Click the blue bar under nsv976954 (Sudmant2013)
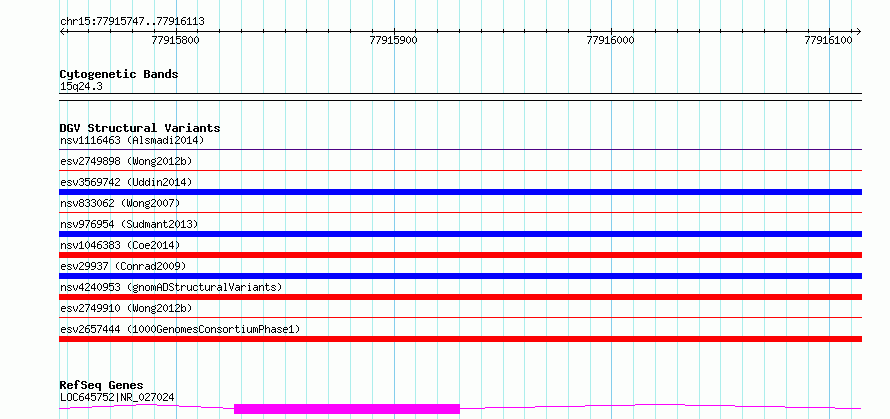Viewport: 890px width, 419px height. (460, 234)
